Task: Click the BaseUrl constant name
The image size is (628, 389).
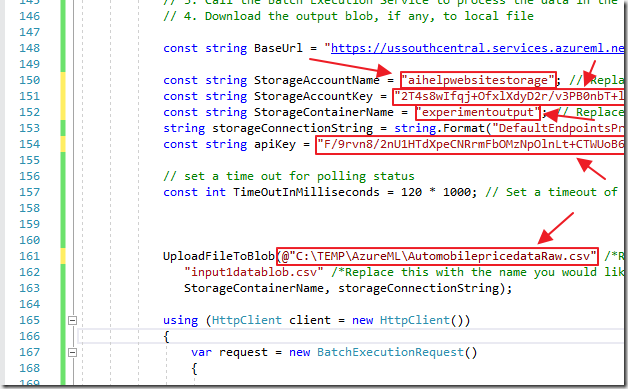Action: (x=278, y=48)
